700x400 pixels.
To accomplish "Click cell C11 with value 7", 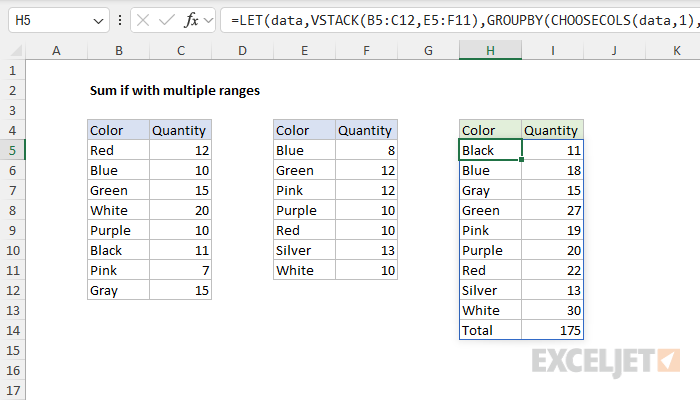I will tap(180, 271).
